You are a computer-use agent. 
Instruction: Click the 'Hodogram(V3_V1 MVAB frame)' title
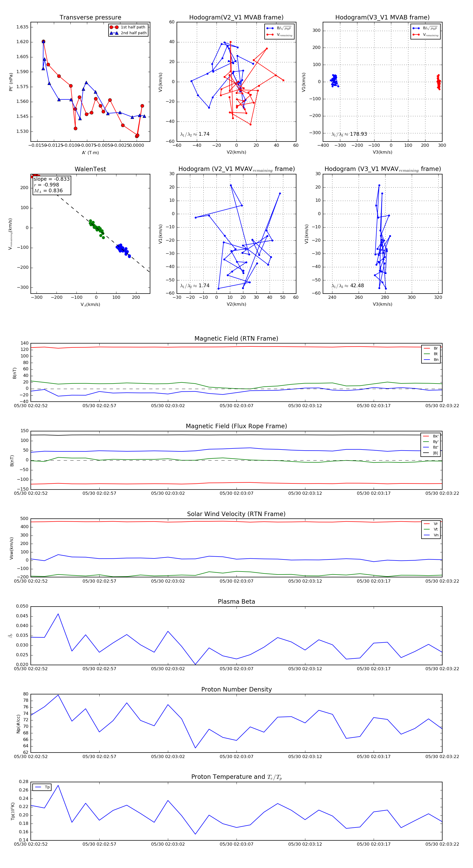point(382,17)
